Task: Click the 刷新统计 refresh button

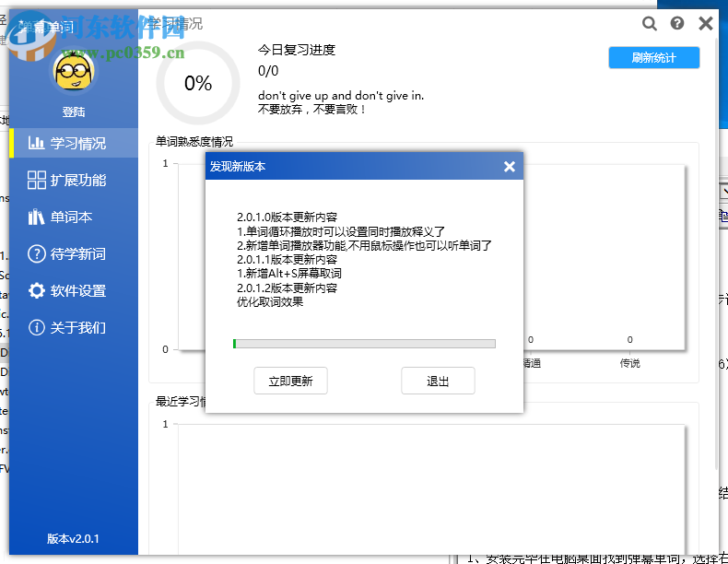Action: 653,57
